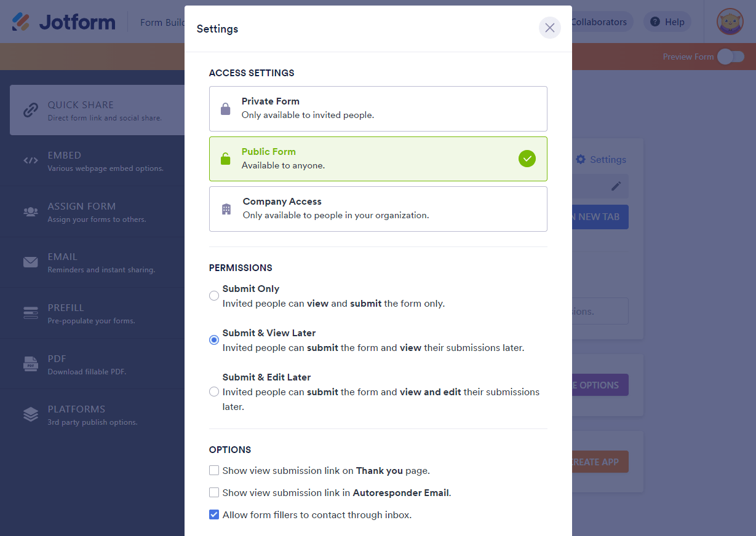
Task: Open the PDF download section
Action: click(92, 365)
